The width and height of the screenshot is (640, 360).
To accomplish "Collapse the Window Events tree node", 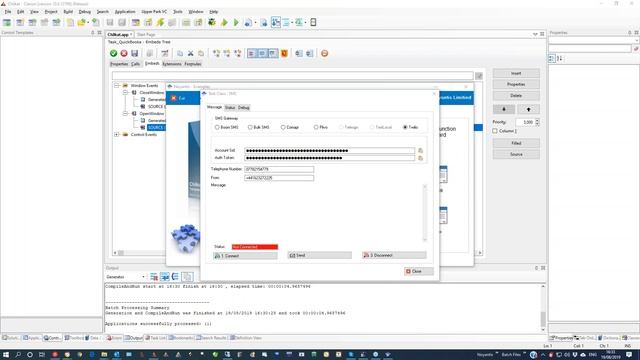I will (x=117, y=86).
